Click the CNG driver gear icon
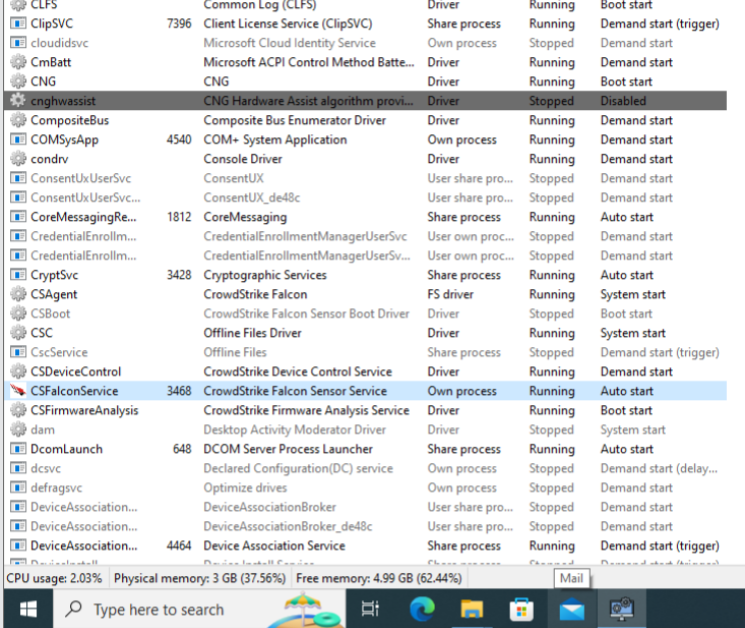 click(x=18, y=81)
